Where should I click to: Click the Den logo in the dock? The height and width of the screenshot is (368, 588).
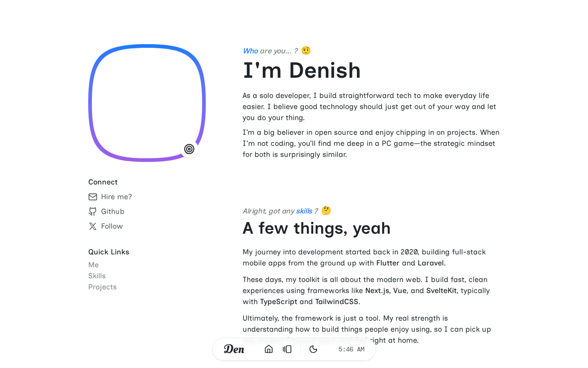(x=234, y=349)
